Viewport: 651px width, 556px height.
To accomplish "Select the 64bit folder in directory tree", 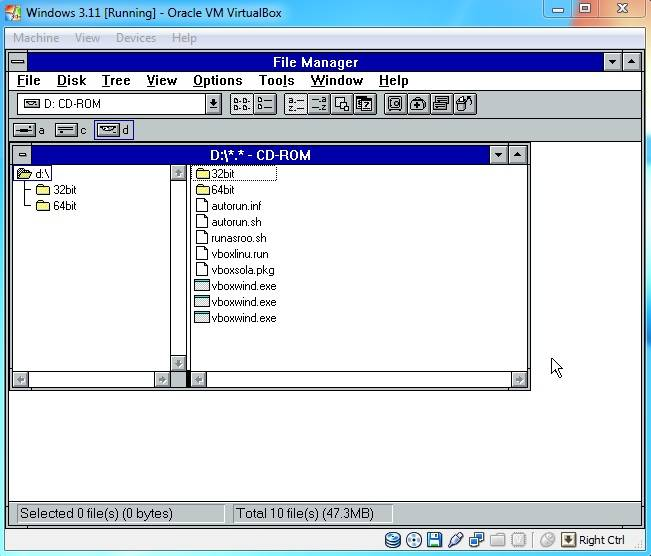I will tap(64, 206).
